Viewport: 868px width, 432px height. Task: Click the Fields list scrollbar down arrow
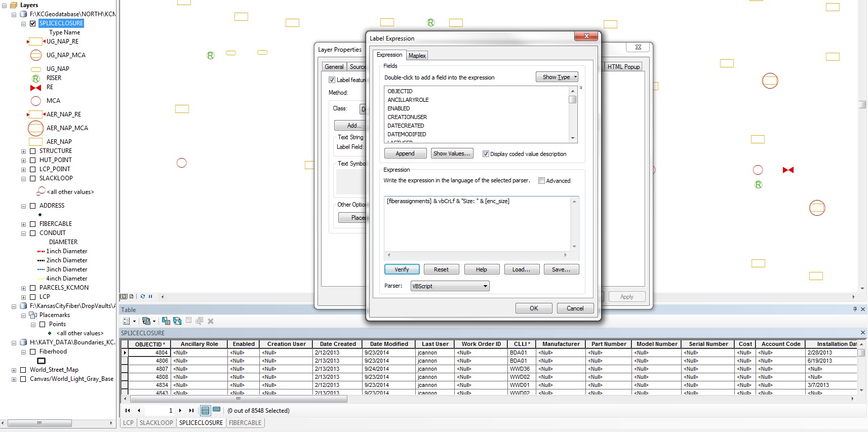(573, 138)
